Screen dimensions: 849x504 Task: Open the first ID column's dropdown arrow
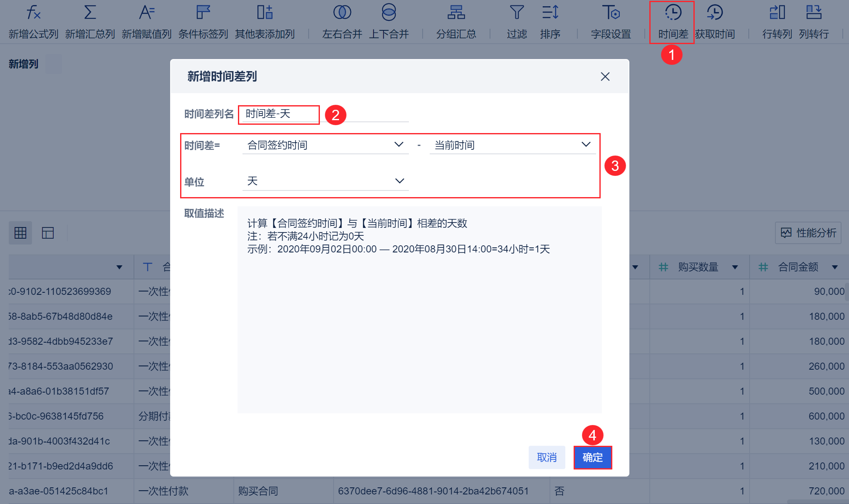pos(119,267)
